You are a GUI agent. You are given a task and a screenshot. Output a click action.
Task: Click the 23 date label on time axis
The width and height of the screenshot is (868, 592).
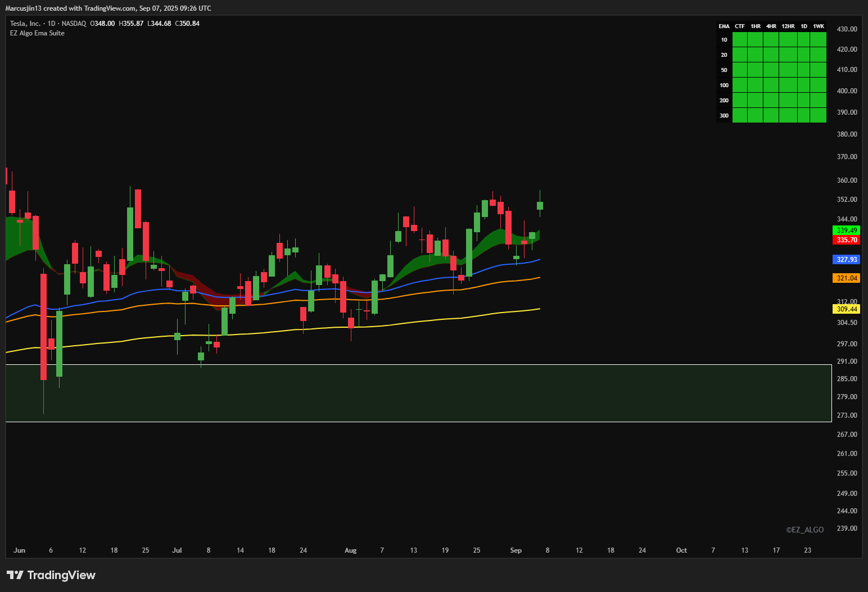pyautogui.click(x=808, y=550)
